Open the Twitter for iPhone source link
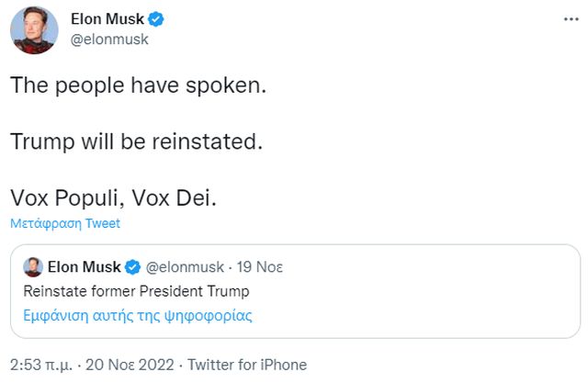 tap(248, 364)
